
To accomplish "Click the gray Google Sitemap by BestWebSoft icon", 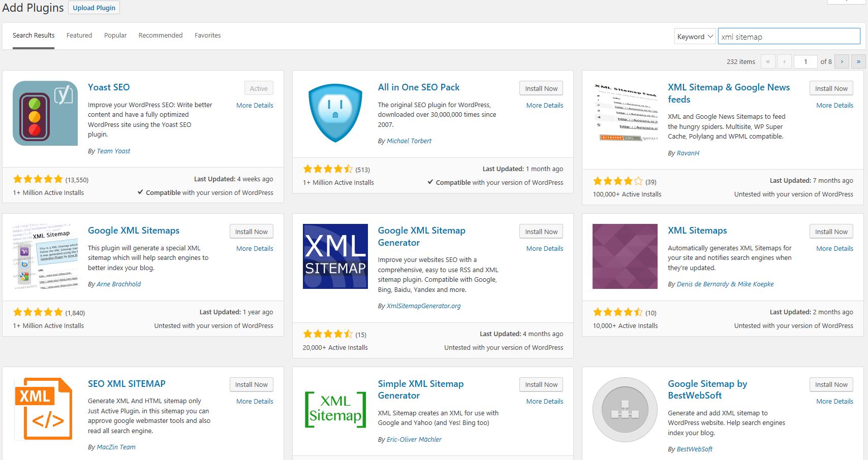I will tap(625, 409).
